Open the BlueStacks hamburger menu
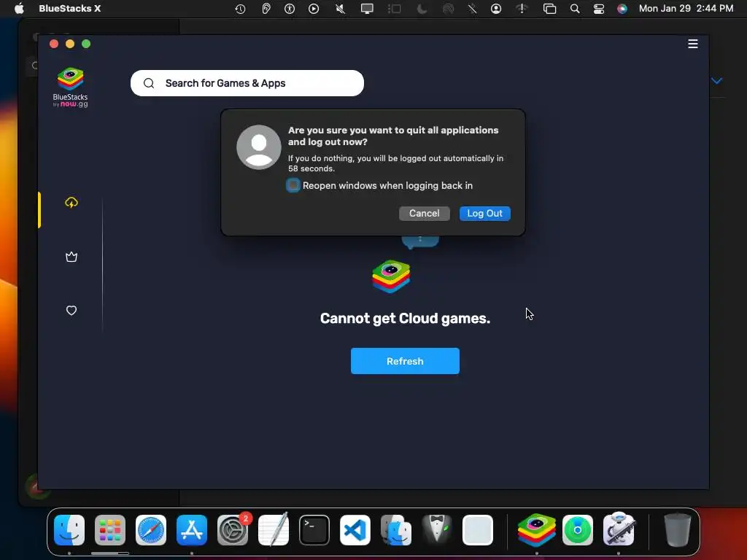This screenshot has width=747, height=560. (693, 44)
